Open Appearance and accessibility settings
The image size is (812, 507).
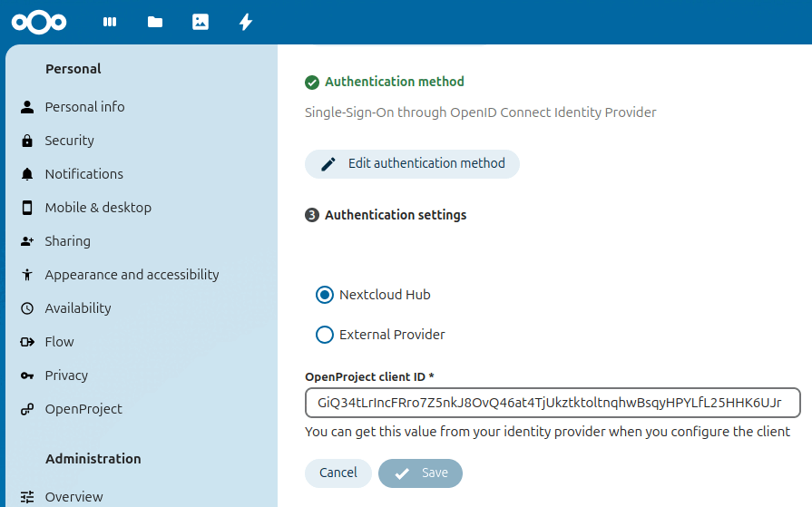132,275
